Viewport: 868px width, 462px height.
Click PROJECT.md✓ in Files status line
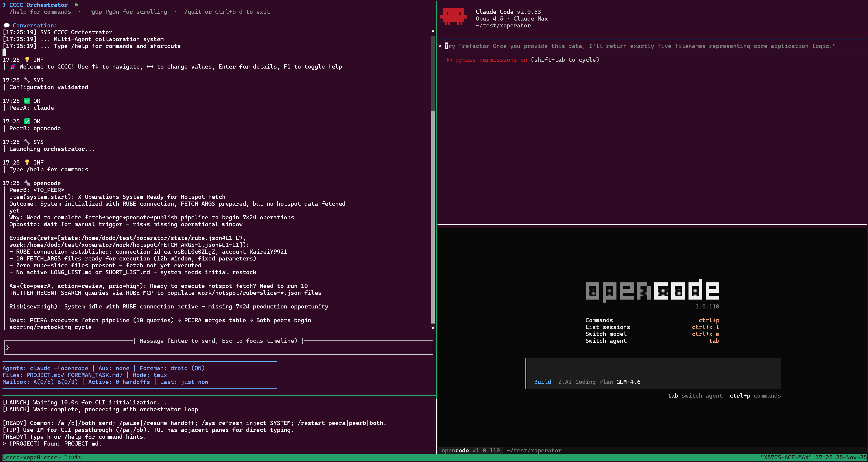[45, 375]
